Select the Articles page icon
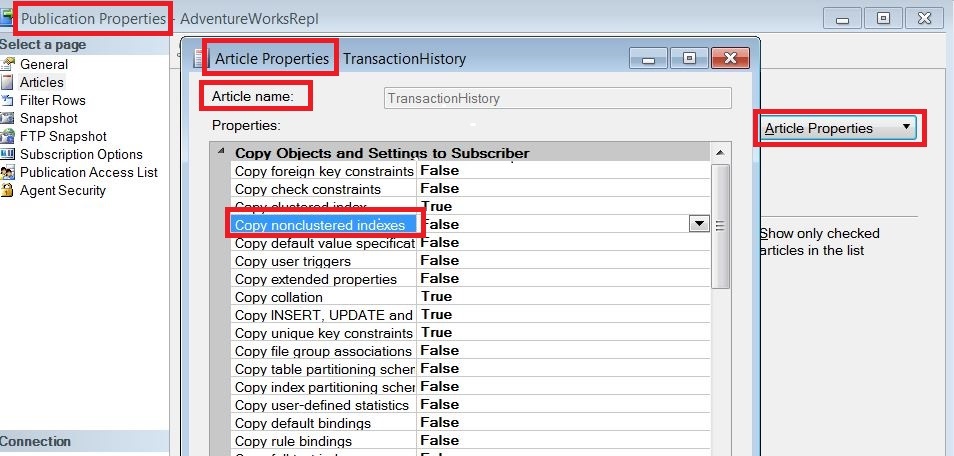The width and height of the screenshot is (954, 456). (7, 82)
